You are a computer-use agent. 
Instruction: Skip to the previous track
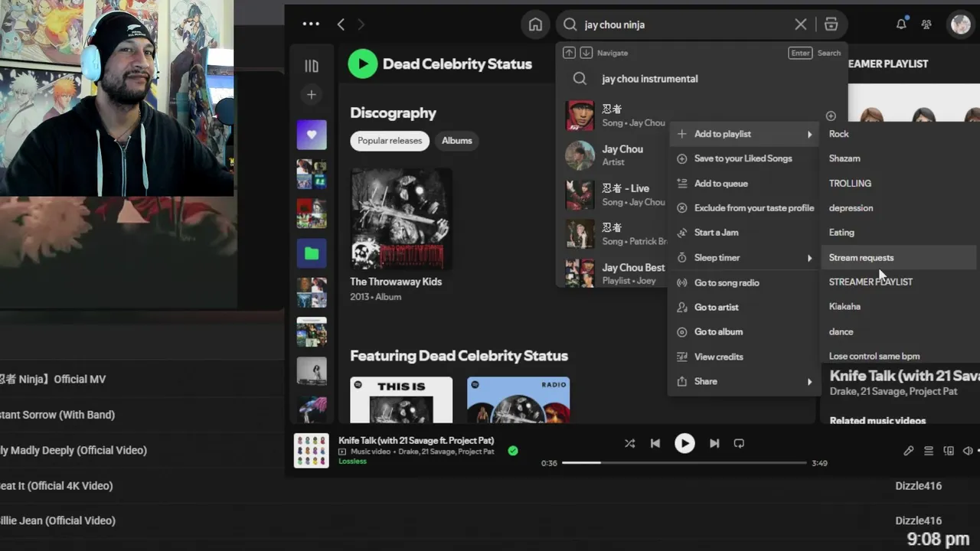click(x=655, y=443)
